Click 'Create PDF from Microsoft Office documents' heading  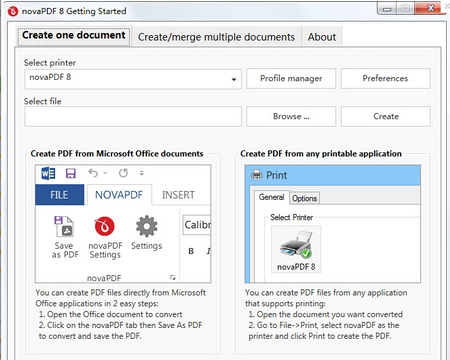[117, 154]
